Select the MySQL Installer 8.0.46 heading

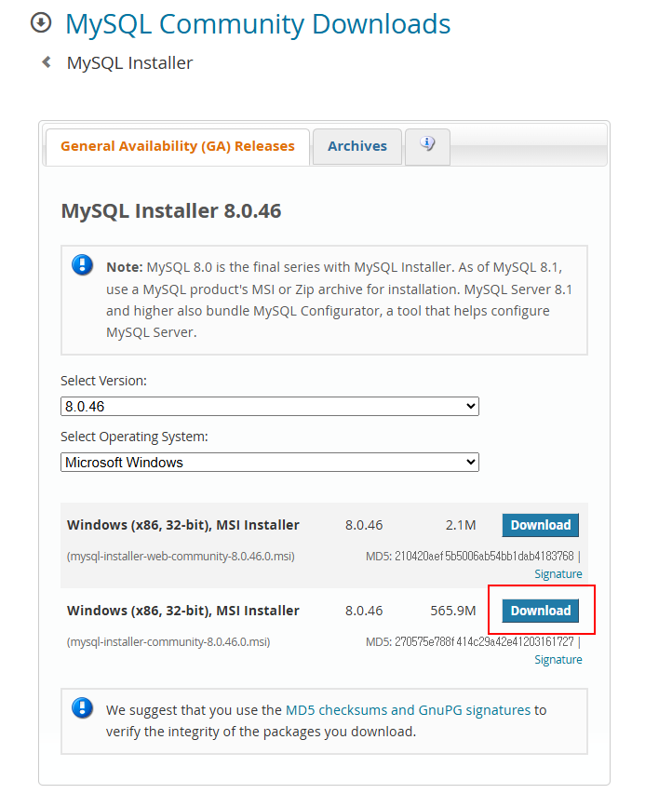coord(171,211)
